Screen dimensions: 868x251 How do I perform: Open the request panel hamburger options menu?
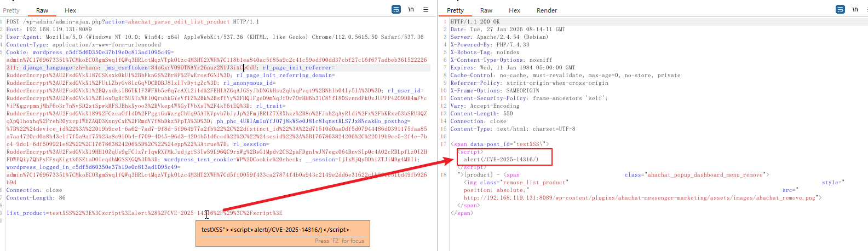(426, 9)
